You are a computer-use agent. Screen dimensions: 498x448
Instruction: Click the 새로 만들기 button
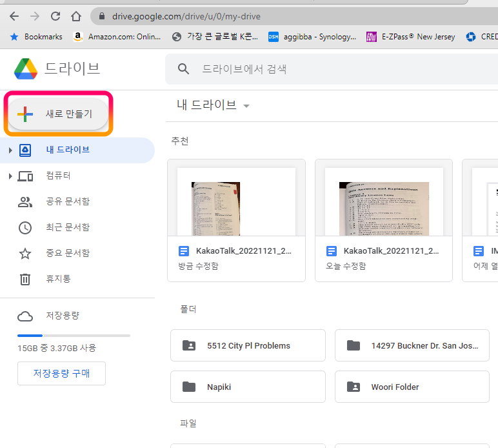click(58, 114)
